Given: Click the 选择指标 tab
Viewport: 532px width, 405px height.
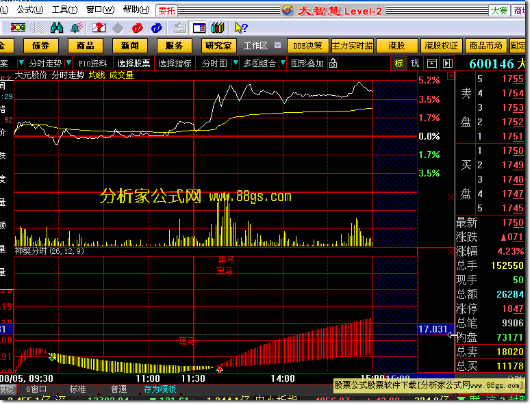Looking at the screenshot, I should 175,64.
